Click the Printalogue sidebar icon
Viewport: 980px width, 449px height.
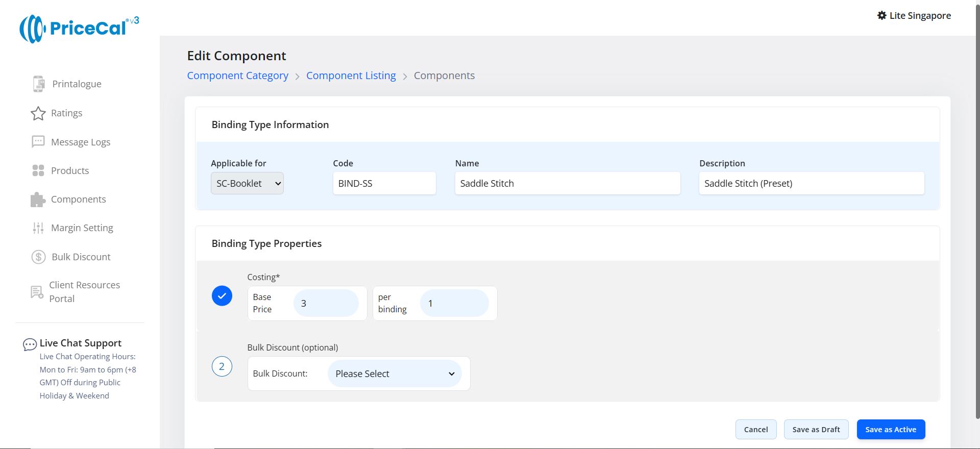coord(39,84)
